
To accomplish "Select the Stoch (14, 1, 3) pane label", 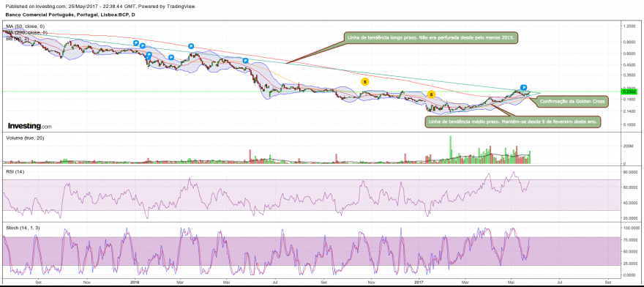I will [x=23, y=228].
